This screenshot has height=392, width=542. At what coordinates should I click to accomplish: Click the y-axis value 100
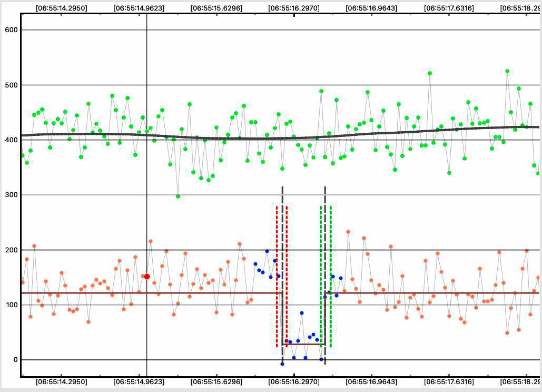click(x=11, y=305)
